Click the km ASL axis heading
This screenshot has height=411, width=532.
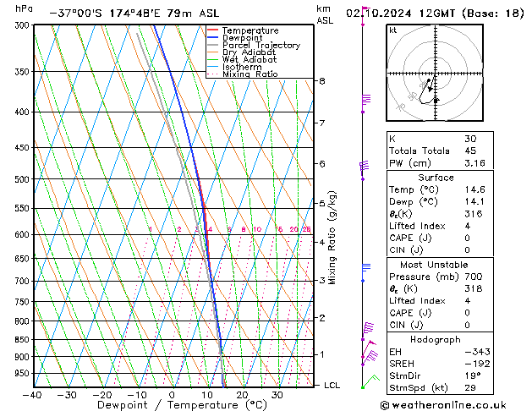coord(325,14)
